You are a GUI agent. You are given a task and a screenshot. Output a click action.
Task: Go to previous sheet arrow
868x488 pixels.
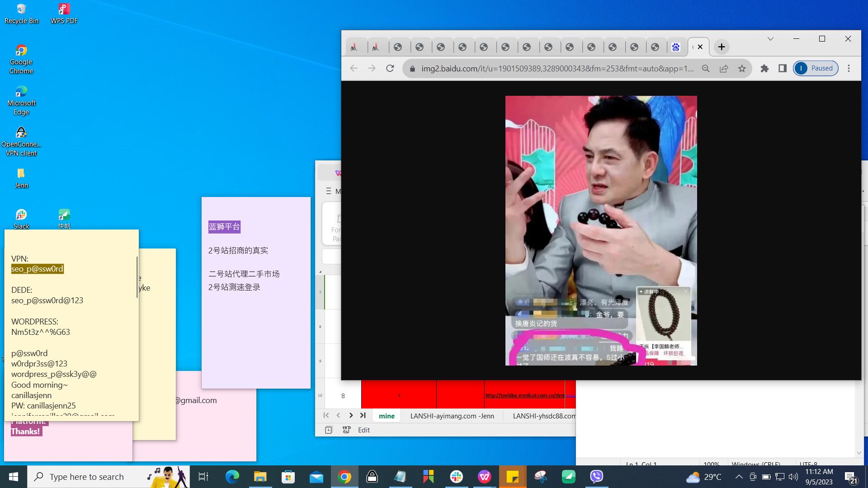click(338, 415)
